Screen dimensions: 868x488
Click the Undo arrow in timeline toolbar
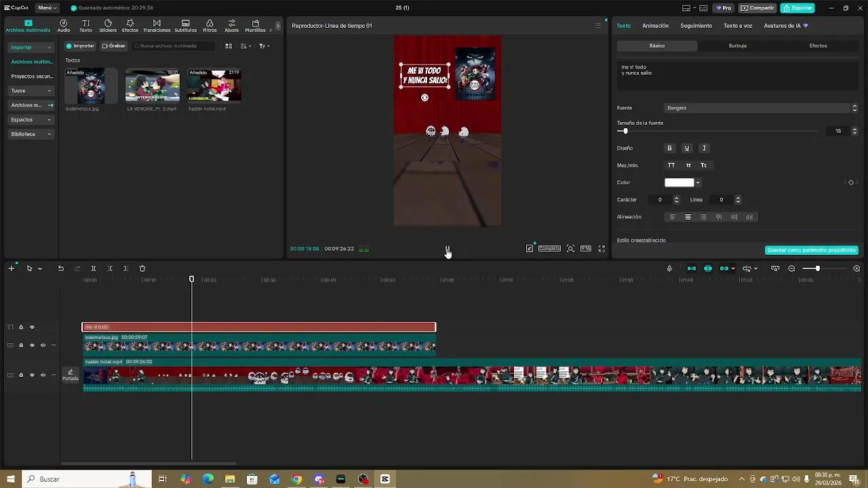[60, 268]
